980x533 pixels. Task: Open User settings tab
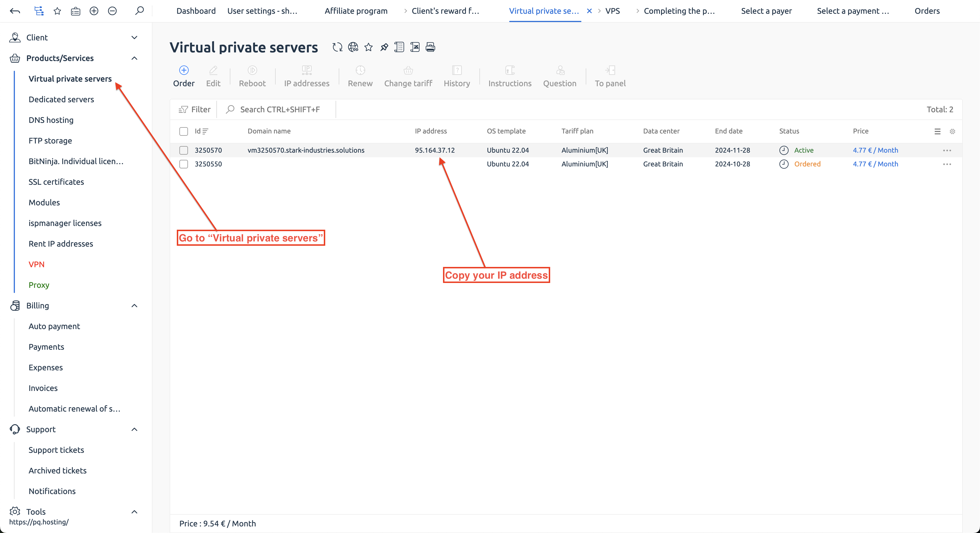click(x=262, y=11)
